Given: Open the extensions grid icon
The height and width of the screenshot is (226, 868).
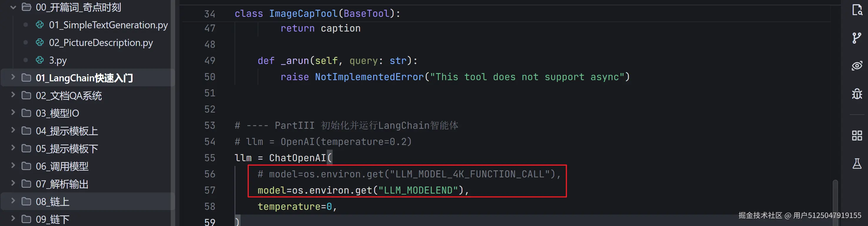Looking at the screenshot, I should pos(857,136).
